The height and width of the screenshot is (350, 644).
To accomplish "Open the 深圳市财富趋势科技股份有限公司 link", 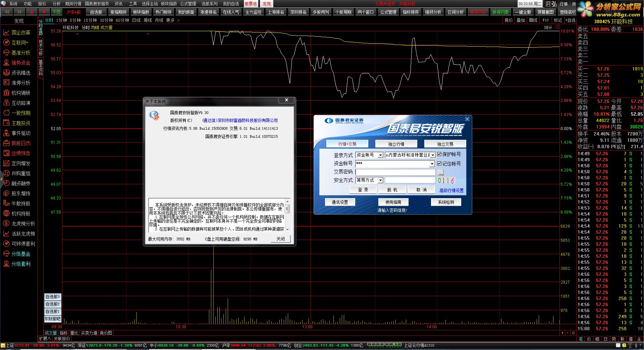I will point(240,120).
